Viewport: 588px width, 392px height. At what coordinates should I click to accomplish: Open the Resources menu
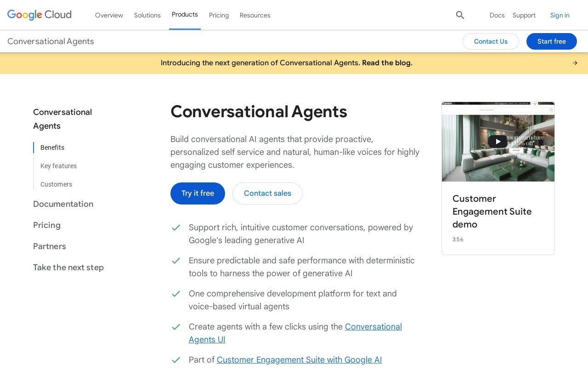[255, 15]
